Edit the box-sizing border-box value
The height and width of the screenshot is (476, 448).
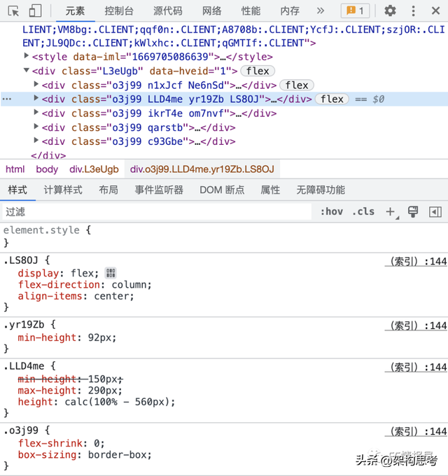[117, 455]
